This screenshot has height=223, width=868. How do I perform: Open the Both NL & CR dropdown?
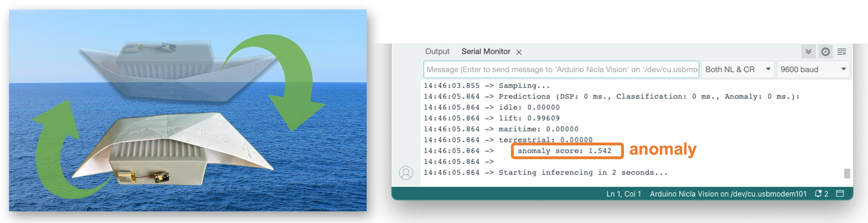[x=738, y=69]
